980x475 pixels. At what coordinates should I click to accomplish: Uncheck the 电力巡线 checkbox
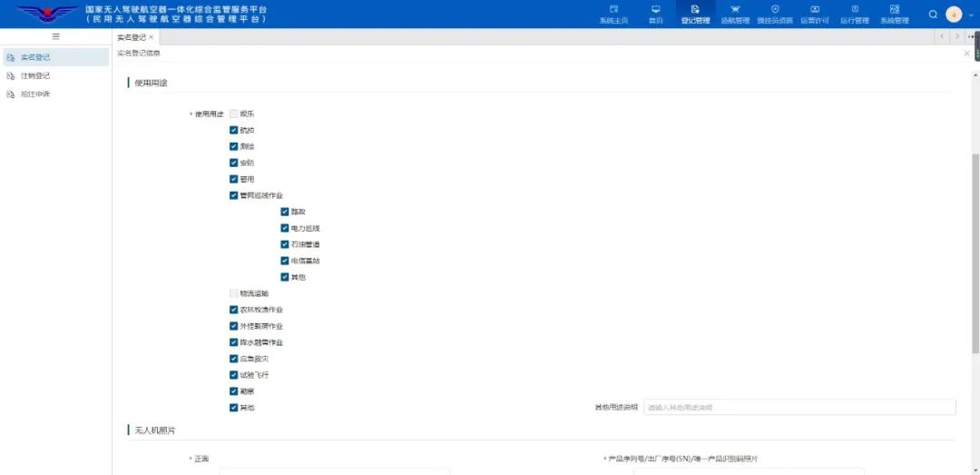[285, 228]
